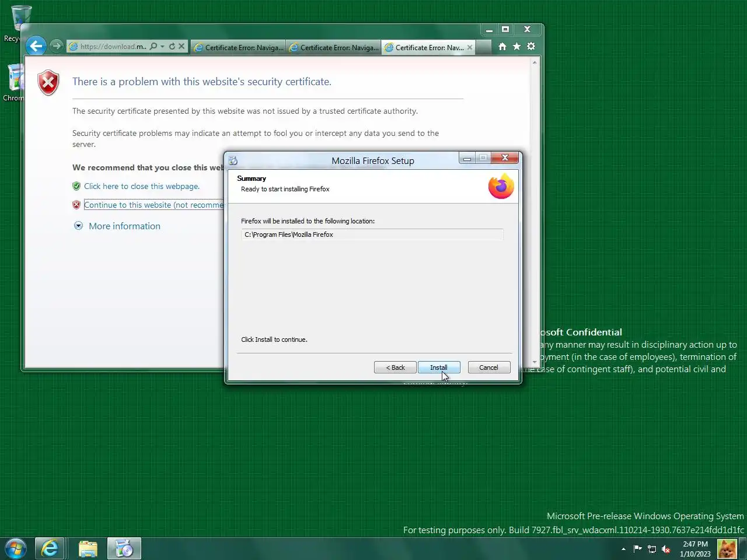This screenshot has width=747, height=560.
Task: Open the address bar autocomplete dropdown arrow
Action: point(162,46)
